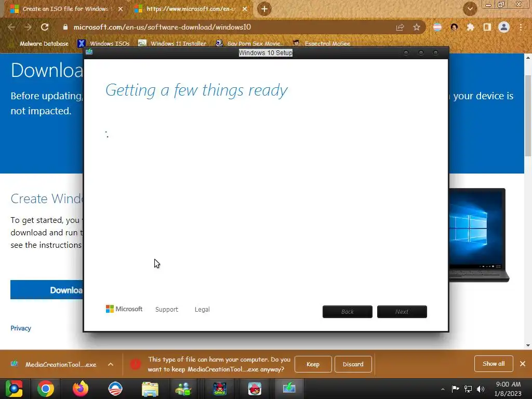Viewport: 532px width, 399px height.
Task: Go back using the browser back arrow
Action: click(11, 27)
